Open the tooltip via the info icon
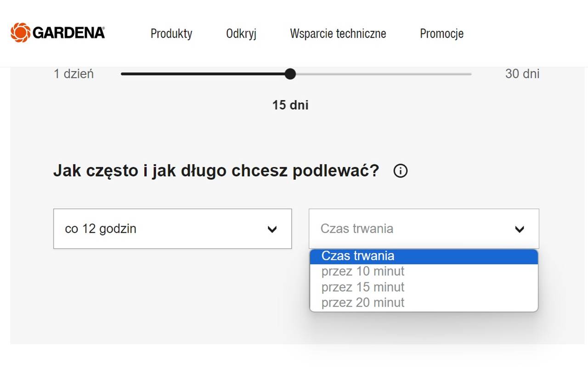Viewport: 588px width, 385px height. click(x=400, y=171)
